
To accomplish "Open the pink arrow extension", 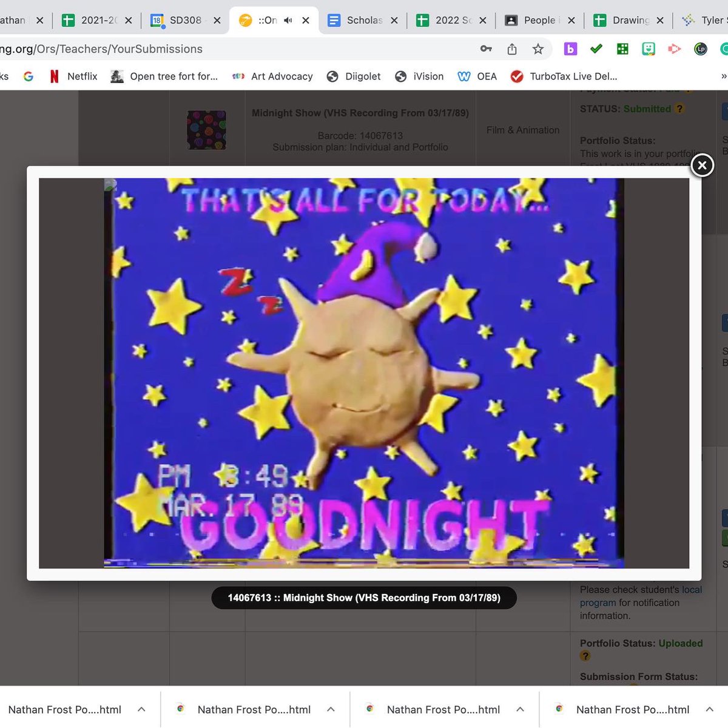I will [x=675, y=49].
